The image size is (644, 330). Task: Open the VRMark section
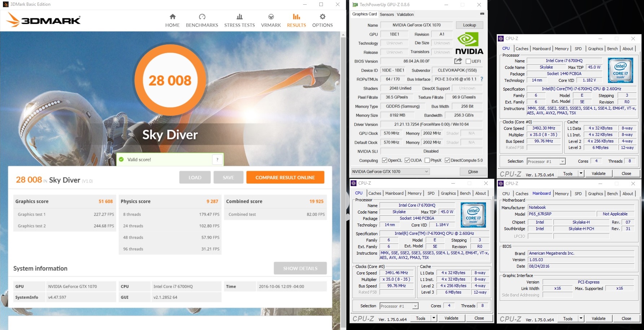pos(271,21)
